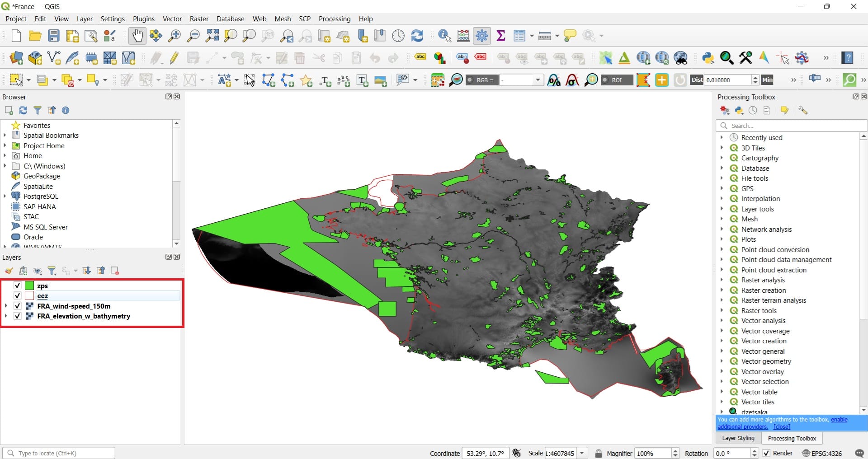This screenshot has width=868, height=459.
Task: Toggle visibility of the eez layer
Action: 17,296
